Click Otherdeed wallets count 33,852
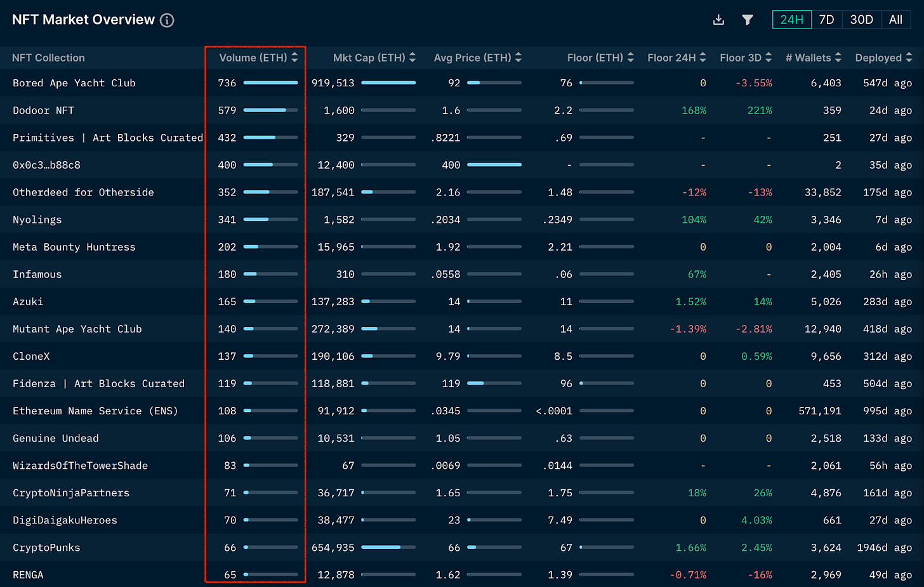The image size is (924, 587). 822,192
